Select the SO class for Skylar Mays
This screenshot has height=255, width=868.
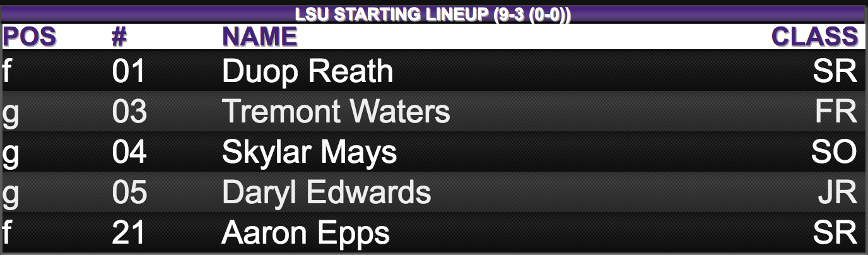tap(833, 152)
